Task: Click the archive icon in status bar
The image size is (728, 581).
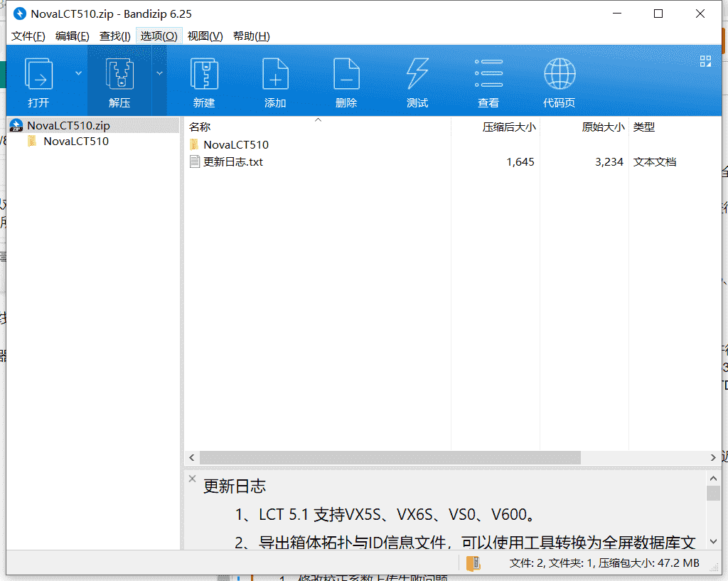Action: tap(473, 563)
